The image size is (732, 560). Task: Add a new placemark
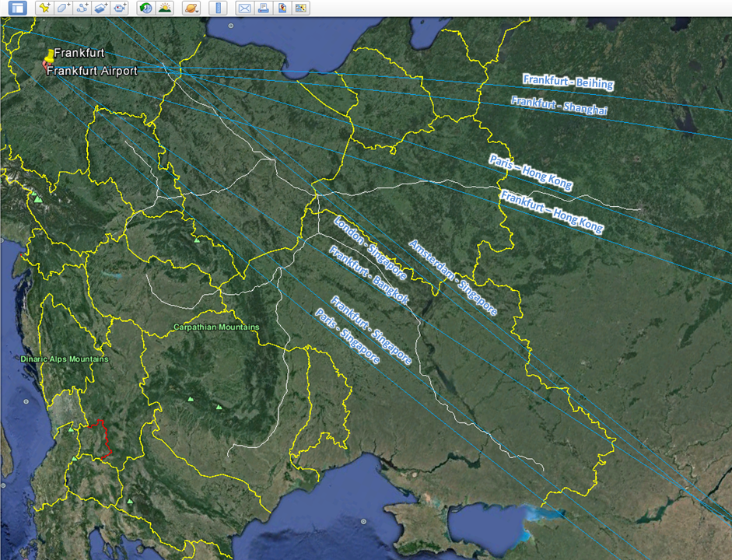[44, 9]
